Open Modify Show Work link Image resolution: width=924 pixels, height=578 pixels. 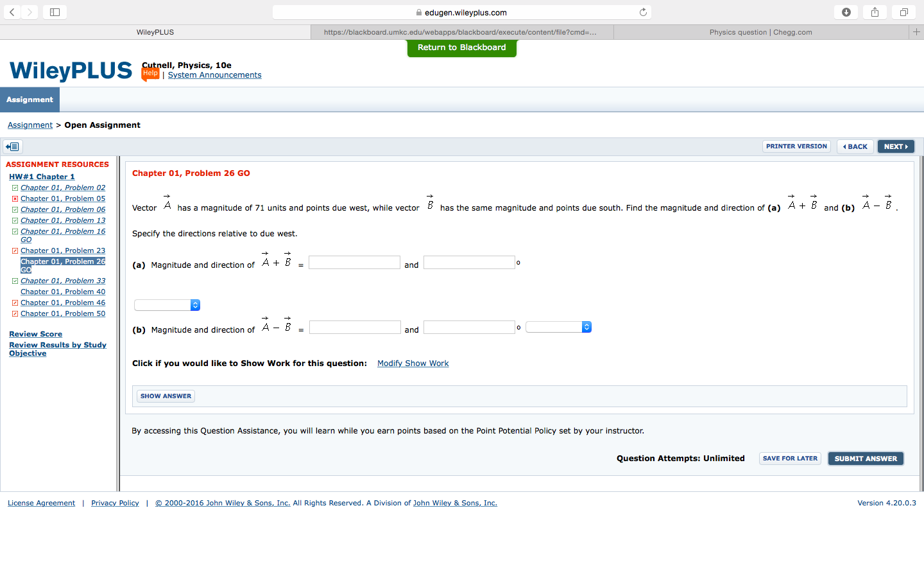pos(413,363)
